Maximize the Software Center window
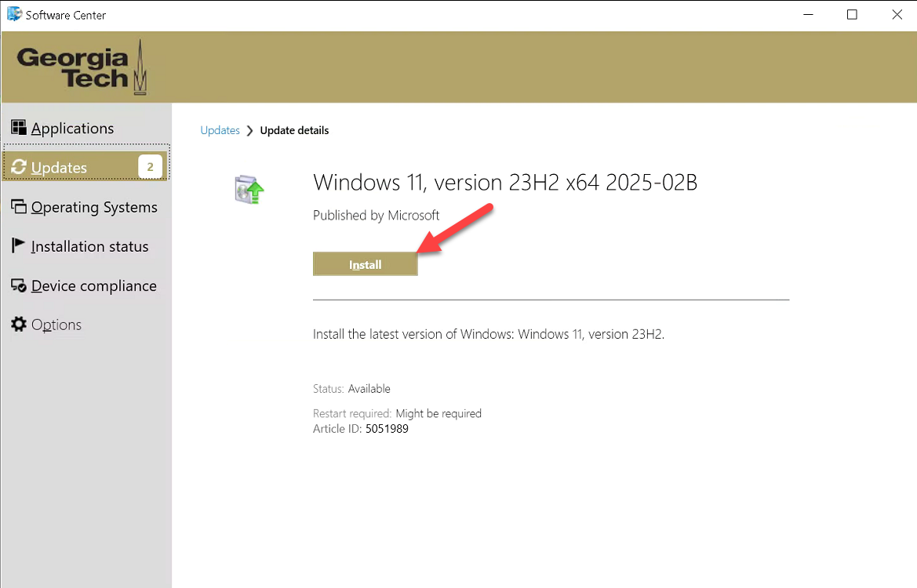 pyautogui.click(x=852, y=15)
